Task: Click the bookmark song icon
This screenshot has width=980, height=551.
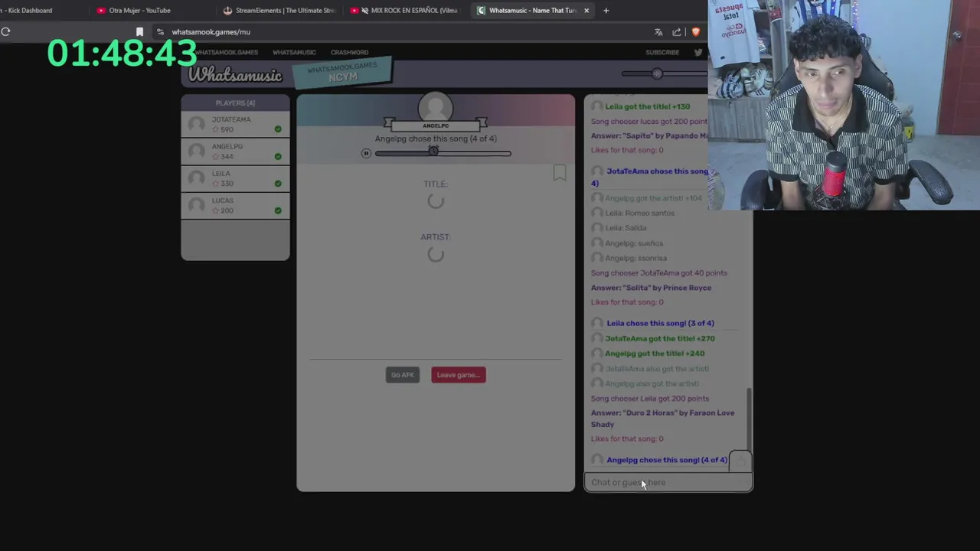Action: 560,173
